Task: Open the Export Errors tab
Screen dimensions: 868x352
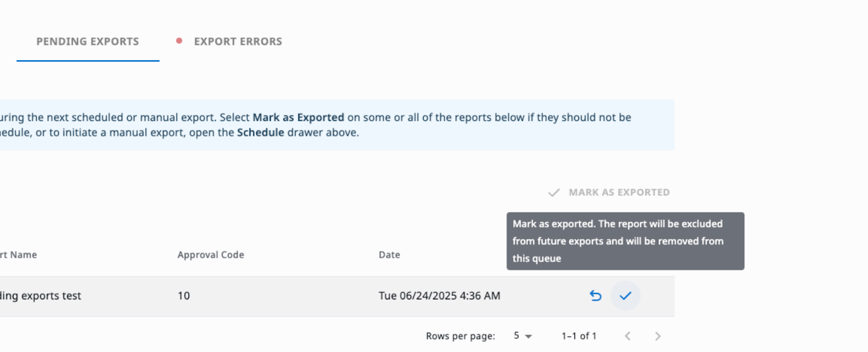Action: [x=238, y=42]
